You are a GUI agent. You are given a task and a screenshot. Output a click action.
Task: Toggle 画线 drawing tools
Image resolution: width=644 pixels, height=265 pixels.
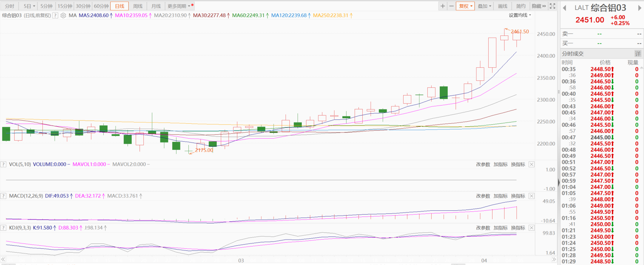[x=503, y=6]
